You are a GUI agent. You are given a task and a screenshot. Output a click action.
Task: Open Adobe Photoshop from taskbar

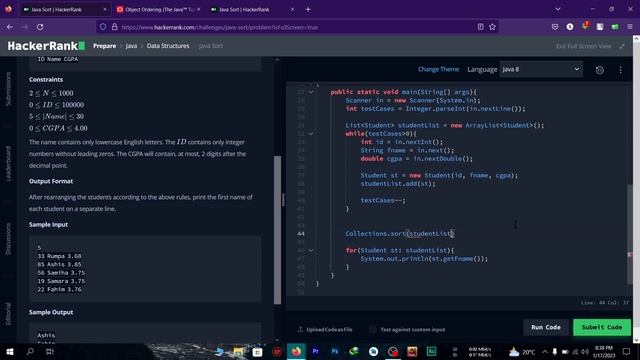point(335,351)
